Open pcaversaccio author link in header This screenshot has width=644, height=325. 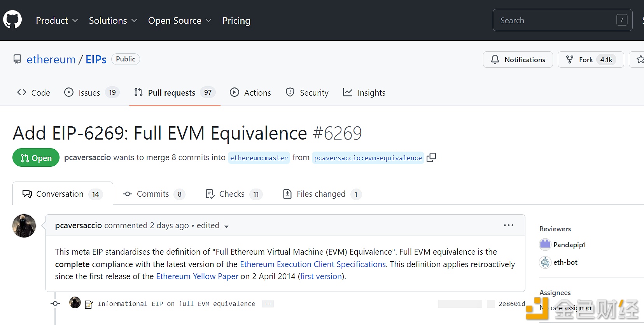[87, 157]
